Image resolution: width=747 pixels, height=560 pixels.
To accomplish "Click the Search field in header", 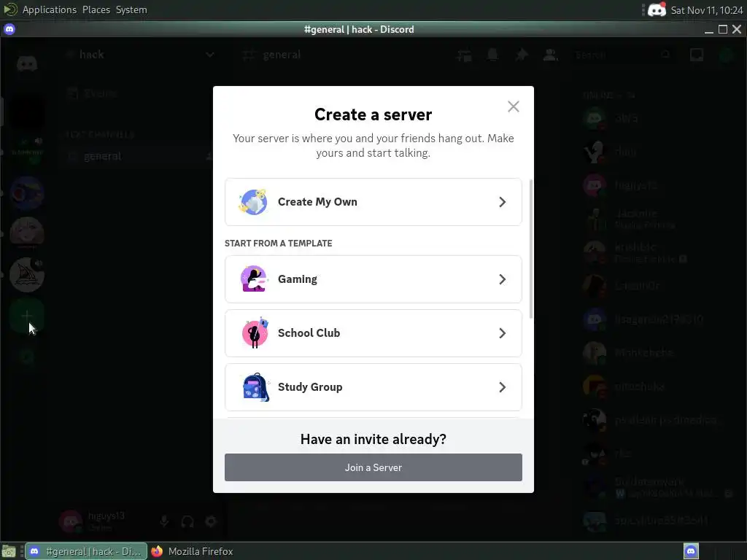I will pos(623,55).
